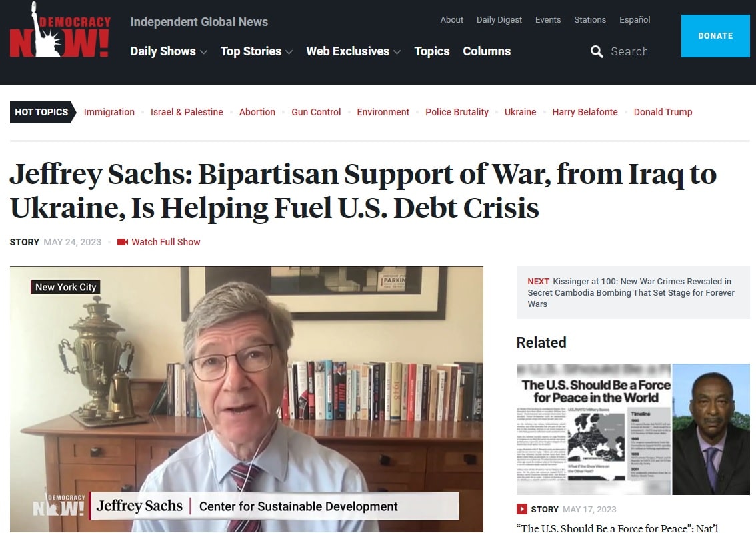Expand the Top Stories dropdown chevron
The image size is (756, 533).
[x=289, y=52]
